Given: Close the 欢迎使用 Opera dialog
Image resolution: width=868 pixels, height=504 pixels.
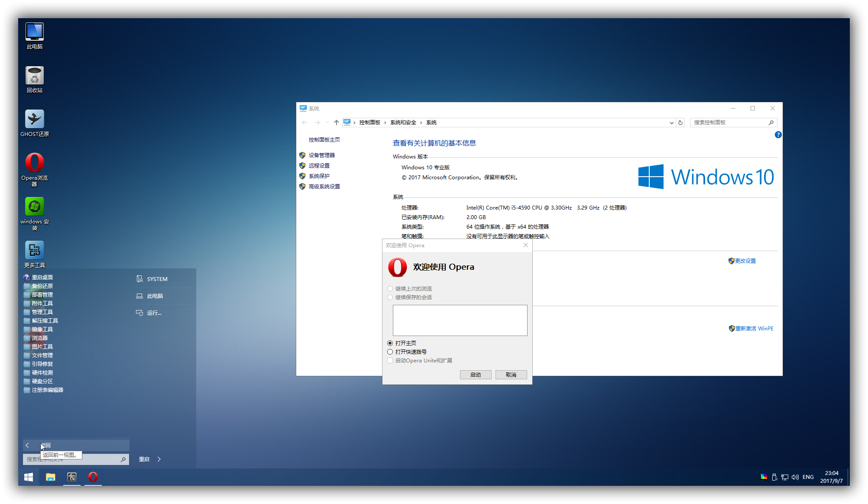Looking at the screenshot, I should click(x=525, y=245).
